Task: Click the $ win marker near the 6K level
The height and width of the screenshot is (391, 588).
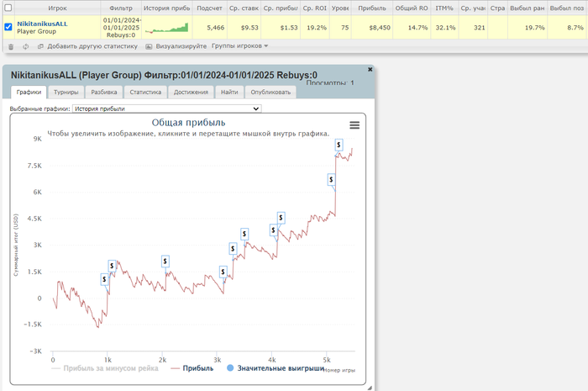Action: tap(331, 180)
